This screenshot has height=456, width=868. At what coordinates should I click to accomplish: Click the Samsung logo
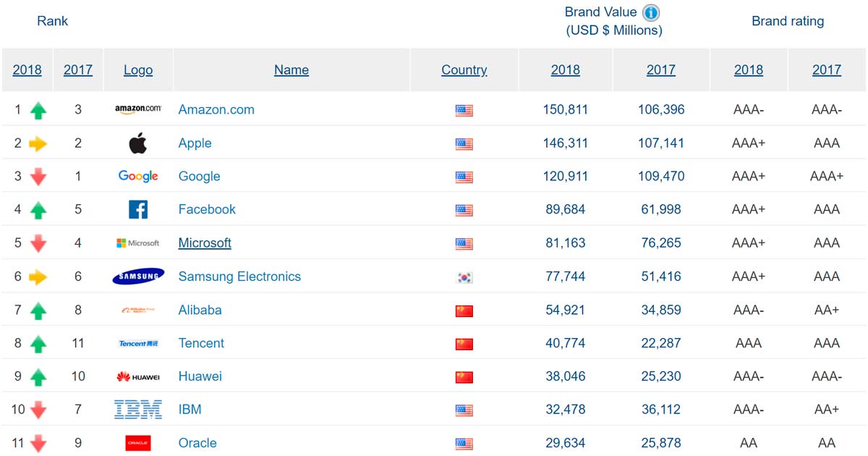tap(138, 276)
